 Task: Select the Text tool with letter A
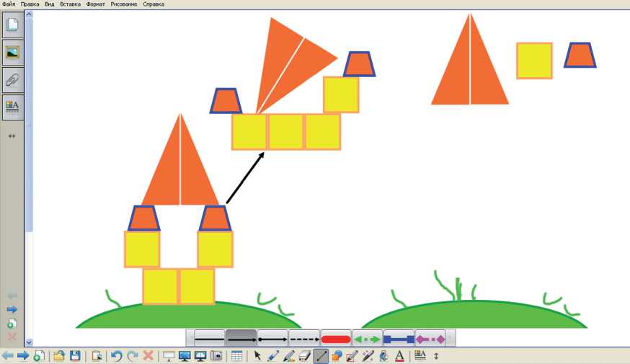[399, 356]
